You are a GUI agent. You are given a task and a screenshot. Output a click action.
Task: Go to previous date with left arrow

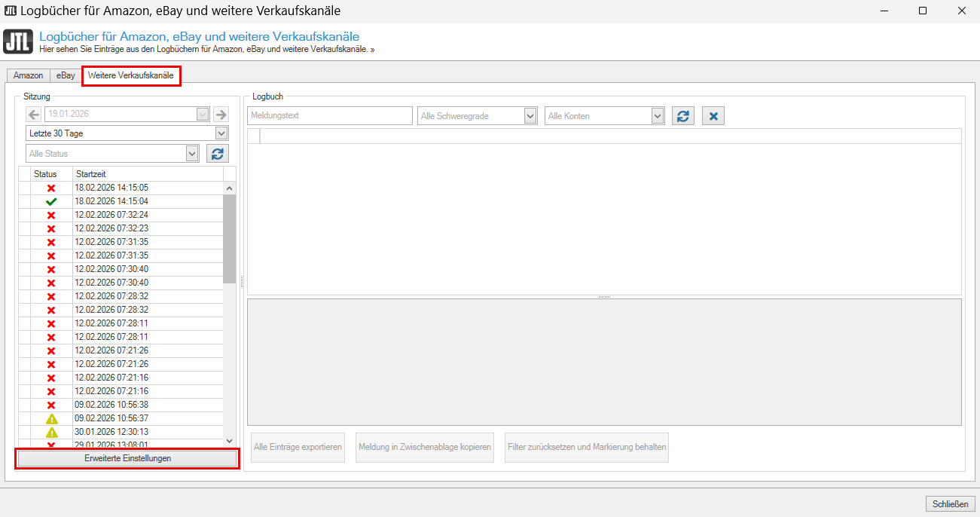pos(34,115)
